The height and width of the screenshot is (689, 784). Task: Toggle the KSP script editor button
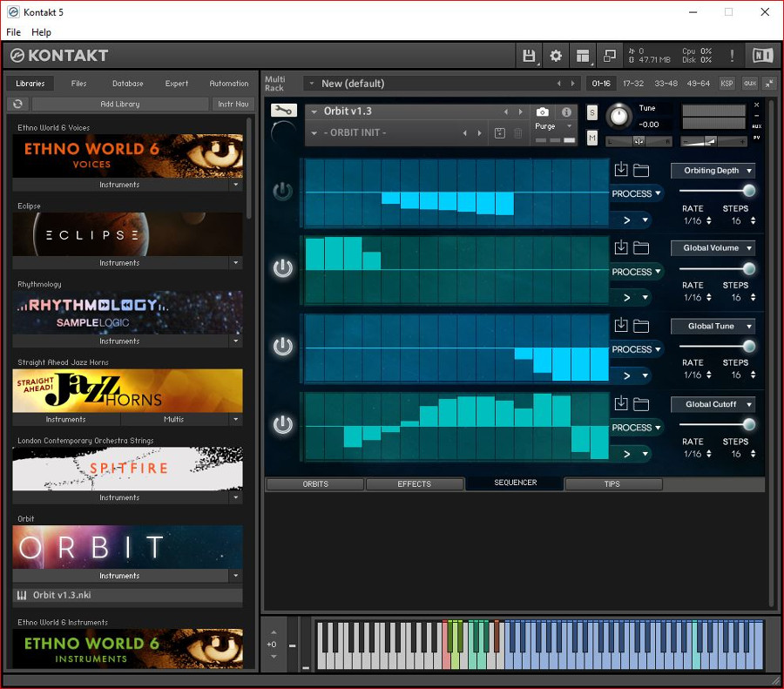[727, 84]
